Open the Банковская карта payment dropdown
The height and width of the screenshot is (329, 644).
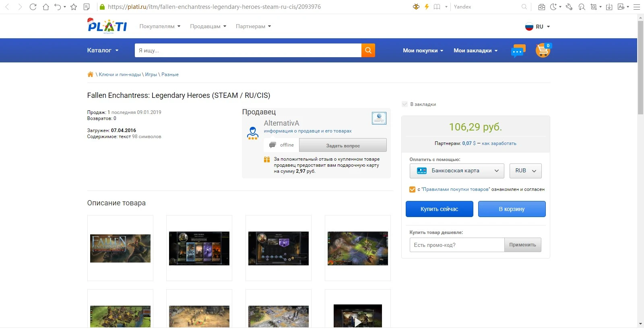click(458, 171)
